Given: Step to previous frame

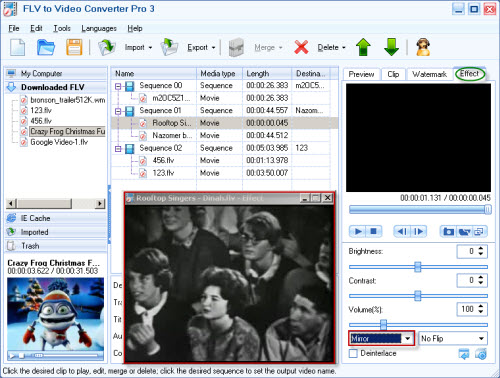Looking at the screenshot, I should 402,231.
